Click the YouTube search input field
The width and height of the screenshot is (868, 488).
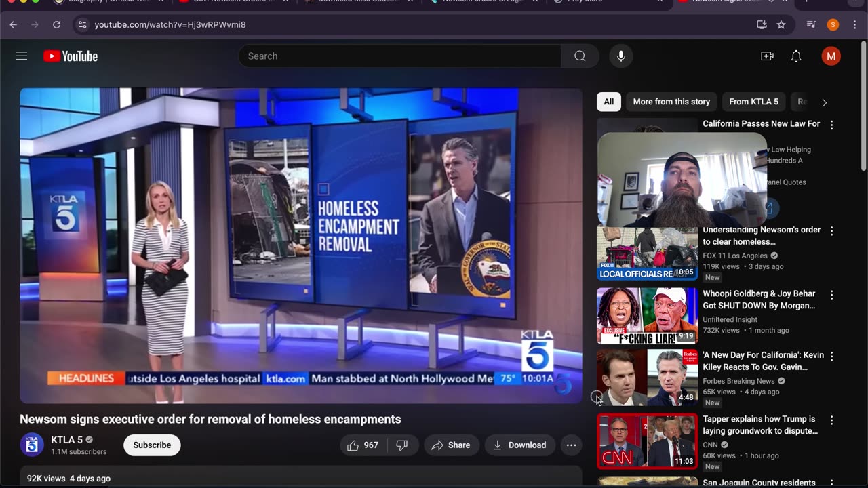399,56
